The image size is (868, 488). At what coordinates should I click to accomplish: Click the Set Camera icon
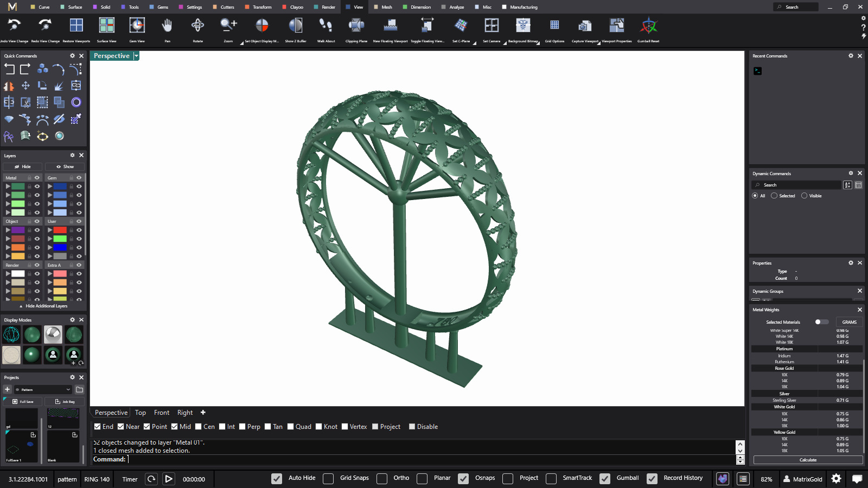click(x=492, y=25)
